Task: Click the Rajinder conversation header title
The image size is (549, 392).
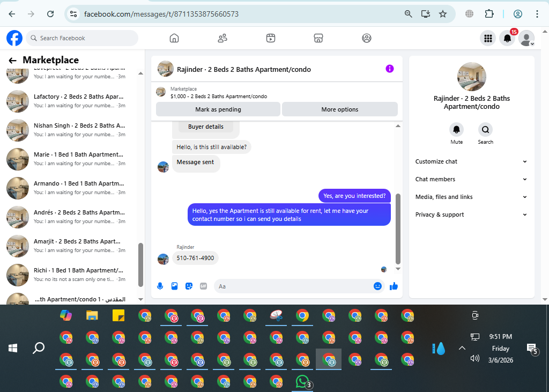Action: 244,69
